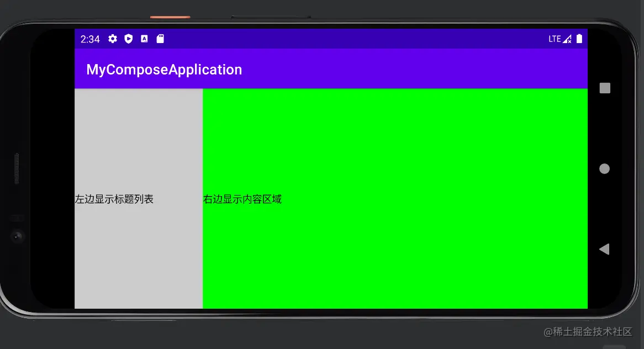
Task: Click the 2:34 clock in status bar
Action: pos(90,39)
